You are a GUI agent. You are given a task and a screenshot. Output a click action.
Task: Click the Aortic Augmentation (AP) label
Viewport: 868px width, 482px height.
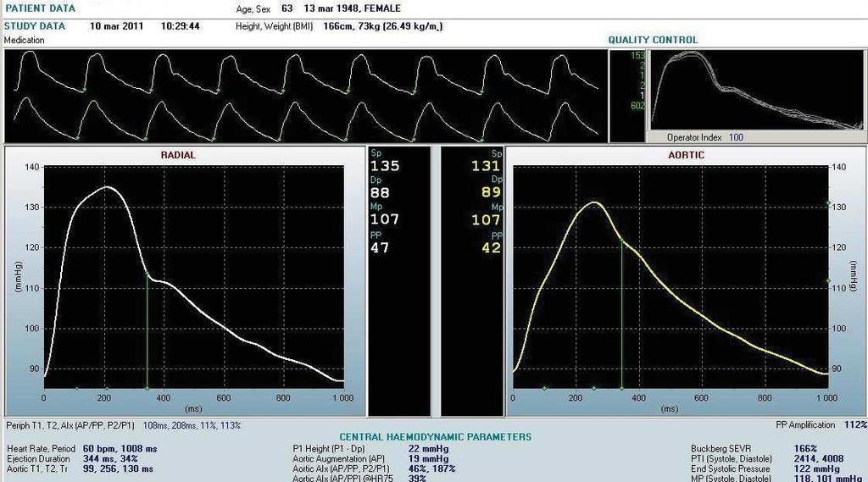coord(339,459)
